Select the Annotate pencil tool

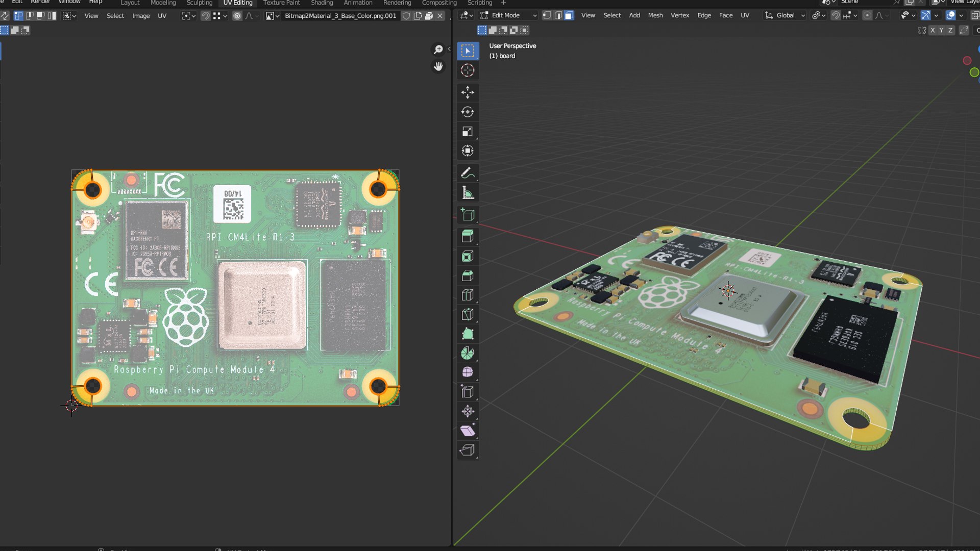tap(468, 173)
